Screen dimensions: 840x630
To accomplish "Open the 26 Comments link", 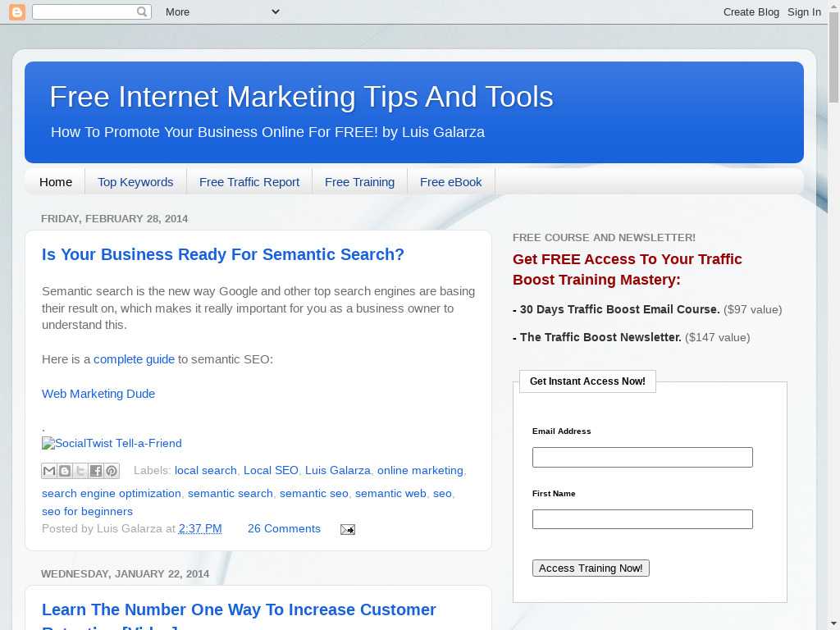I will click(x=284, y=529).
